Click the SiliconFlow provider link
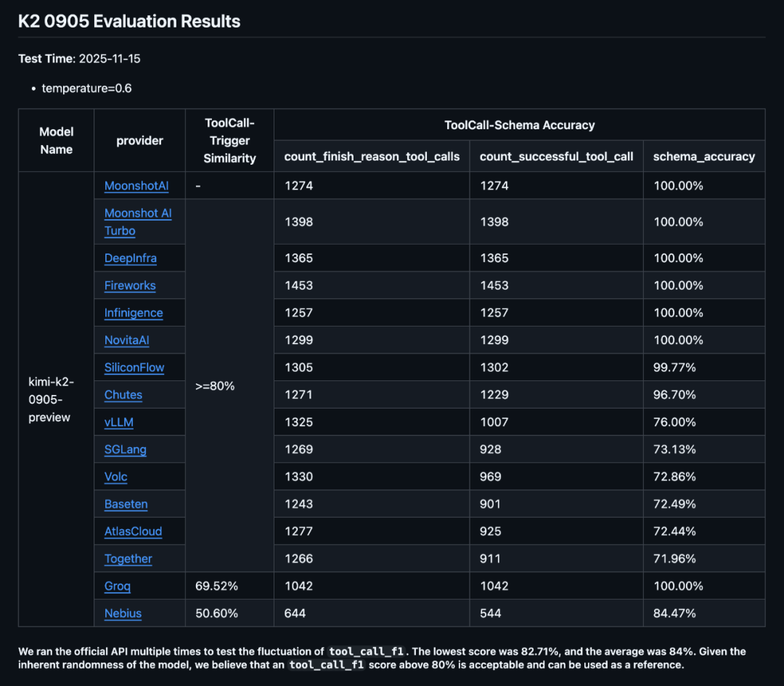This screenshot has width=784, height=686. click(134, 367)
